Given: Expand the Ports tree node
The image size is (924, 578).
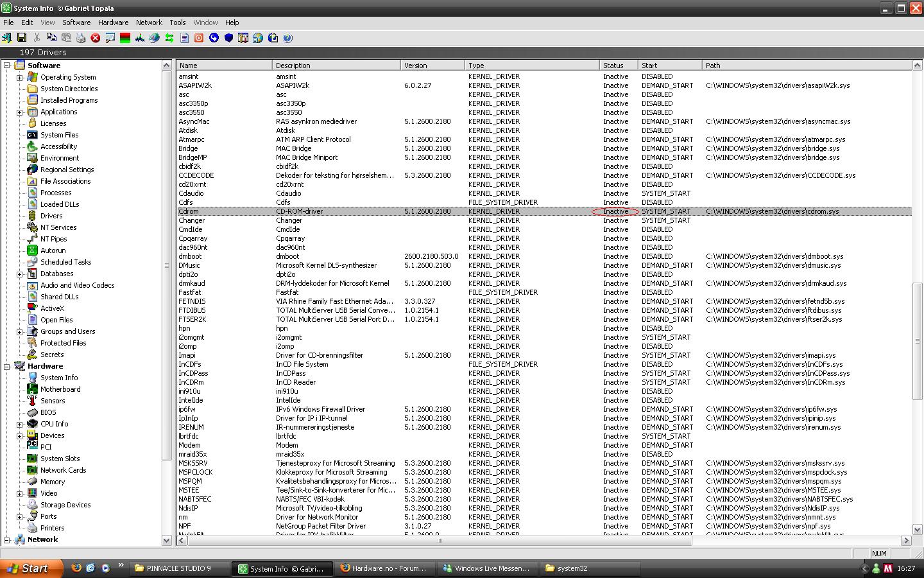Looking at the screenshot, I should tap(19, 516).
